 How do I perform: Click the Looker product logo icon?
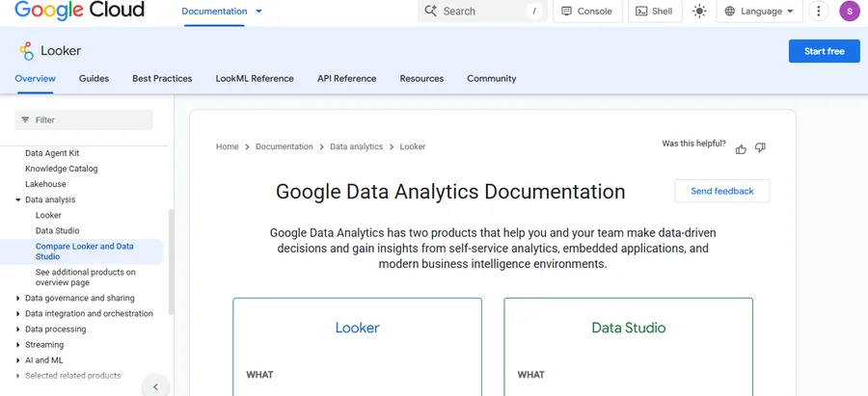click(x=26, y=51)
